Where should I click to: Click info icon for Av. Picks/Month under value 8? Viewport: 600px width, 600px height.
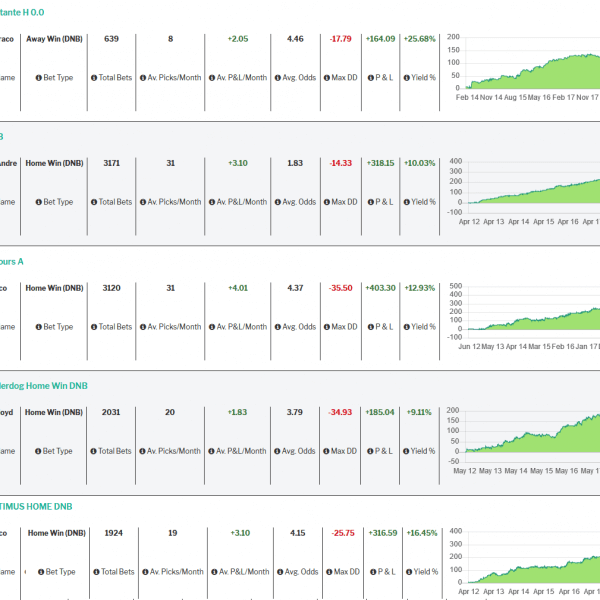[143, 78]
